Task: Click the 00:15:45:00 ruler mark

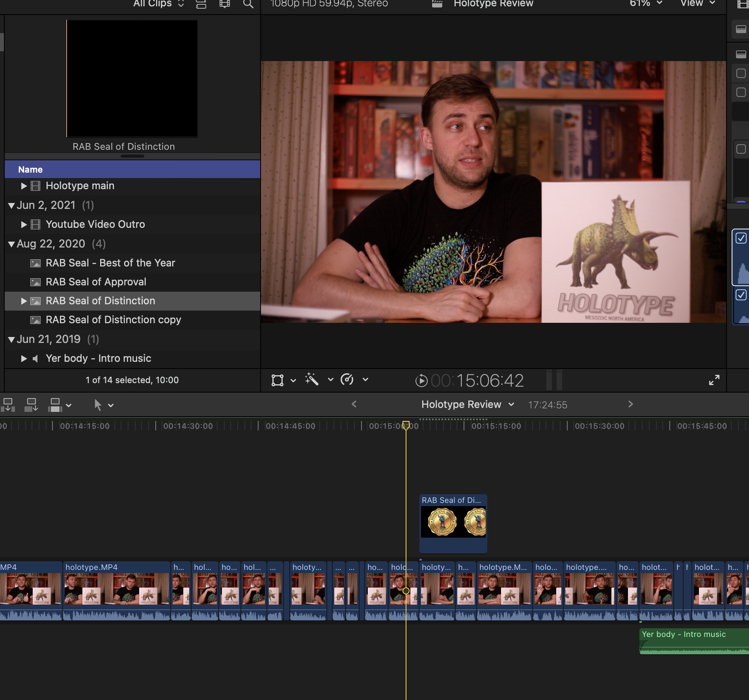Action: click(702, 426)
